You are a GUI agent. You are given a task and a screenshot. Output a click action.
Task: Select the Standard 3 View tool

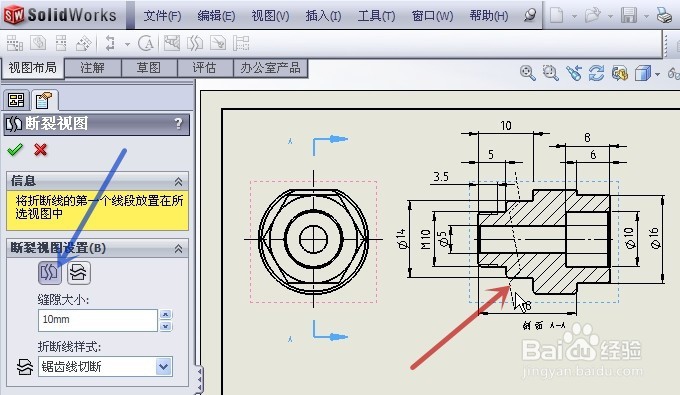click(15, 43)
